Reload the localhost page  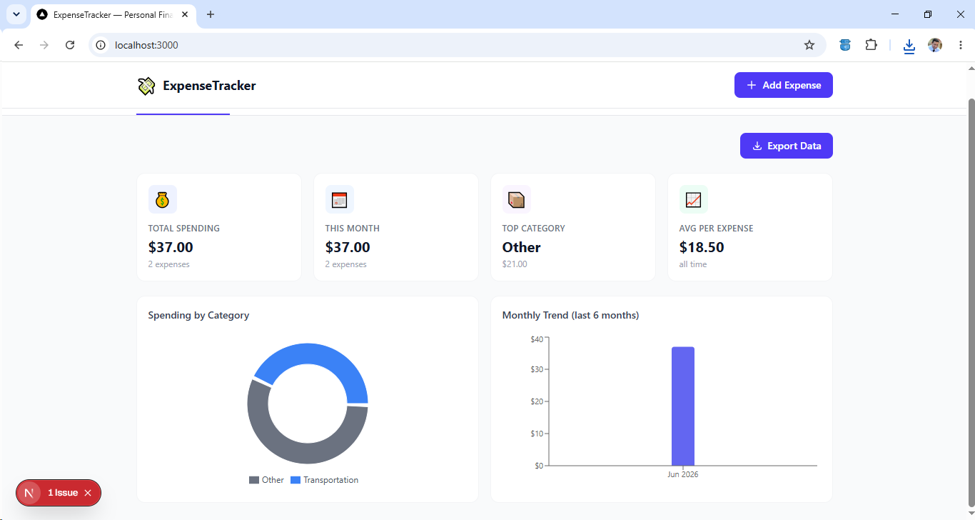(x=70, y=45)
